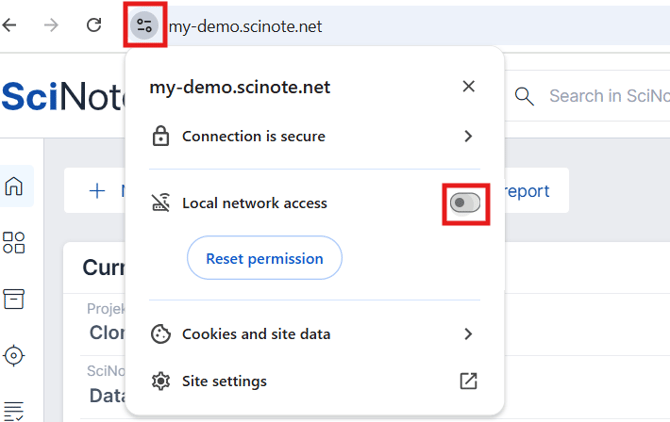Open the Home icon in SciNote sidebar
The image size is (670, 422).
point(14,187)
